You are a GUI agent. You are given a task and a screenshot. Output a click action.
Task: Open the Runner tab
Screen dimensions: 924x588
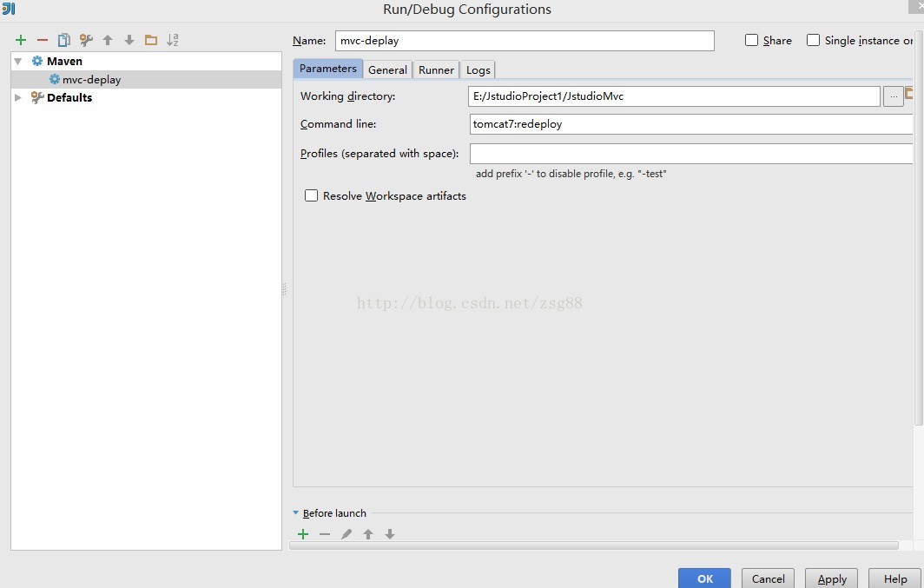pyautogui.click(x=436, y=69)
